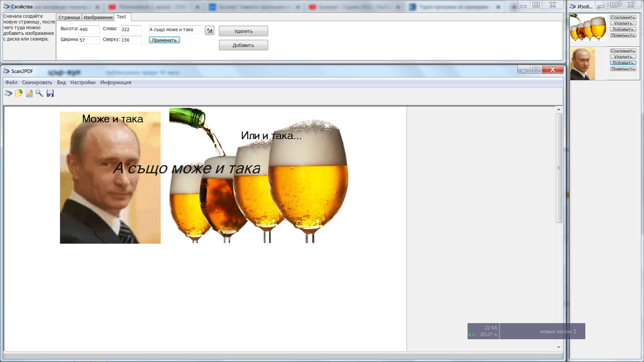Click the 'новых писем: 2' notification
This screenshot has height=362, width=644.
click(558, 331)
